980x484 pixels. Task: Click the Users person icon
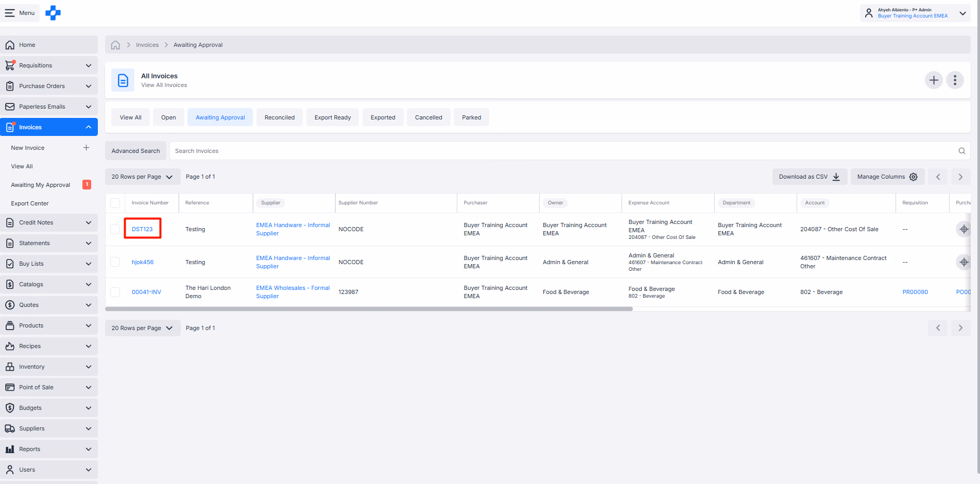(10, 470)
